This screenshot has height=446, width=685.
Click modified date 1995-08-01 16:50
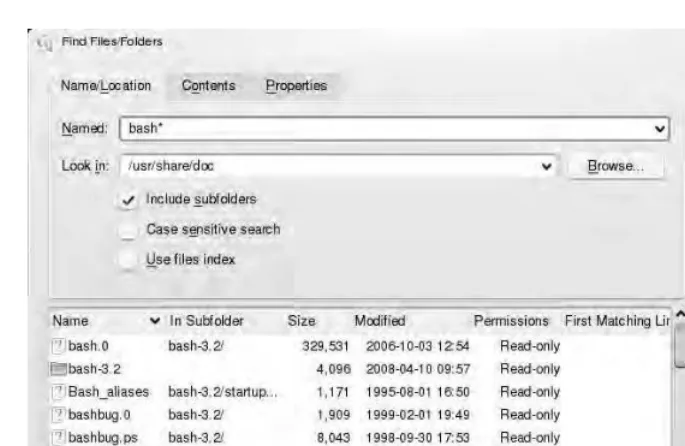pos(418,392)
